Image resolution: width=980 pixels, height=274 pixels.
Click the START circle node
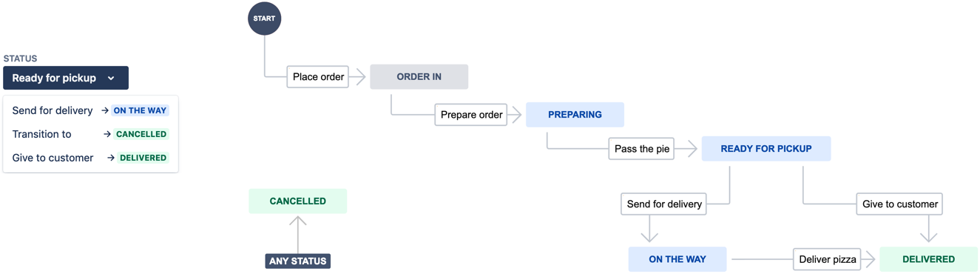(264, 19)
